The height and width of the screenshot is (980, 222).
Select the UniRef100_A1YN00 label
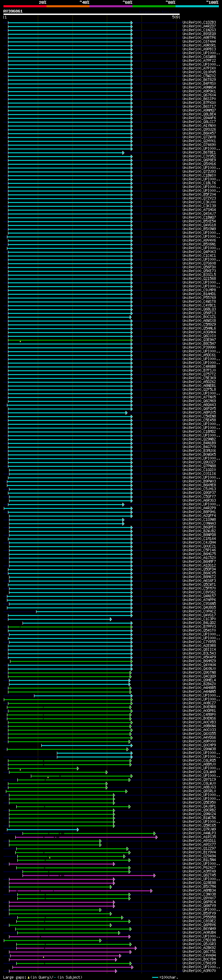[x=199, y=126]
